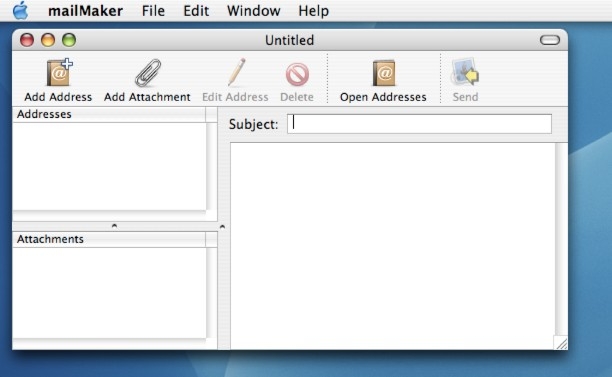Click the message body vertical scrollbar

(x=561, y=239)
